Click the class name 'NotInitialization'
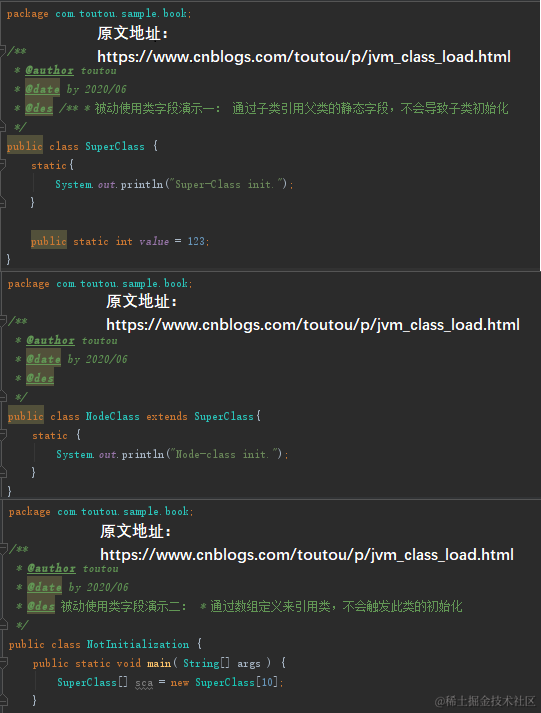The width and height of the screenshot is (541, 713). [138, 644]
